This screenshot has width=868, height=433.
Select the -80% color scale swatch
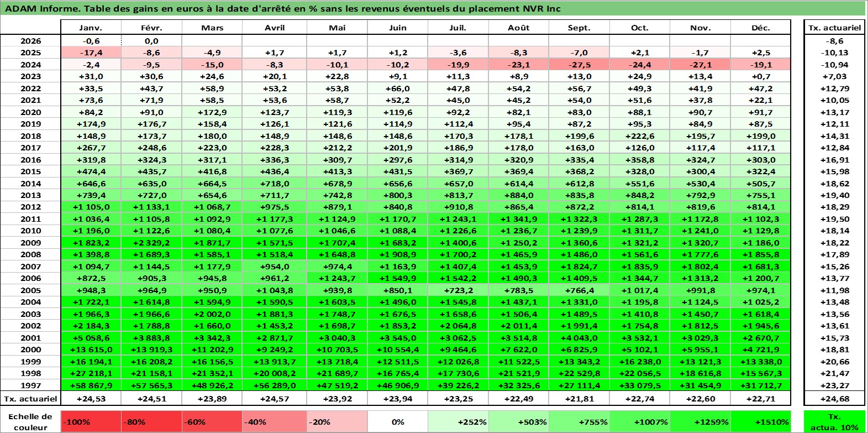[151, 421]
